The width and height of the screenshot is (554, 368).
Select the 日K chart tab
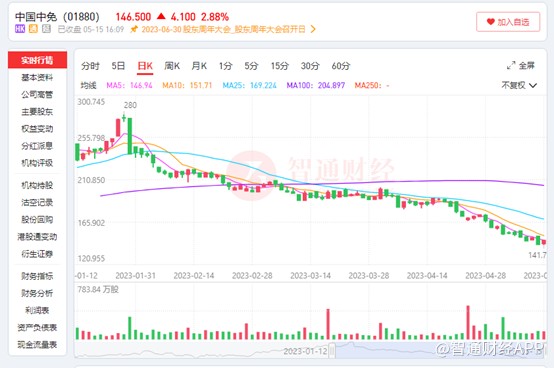(x=145, y=66)
